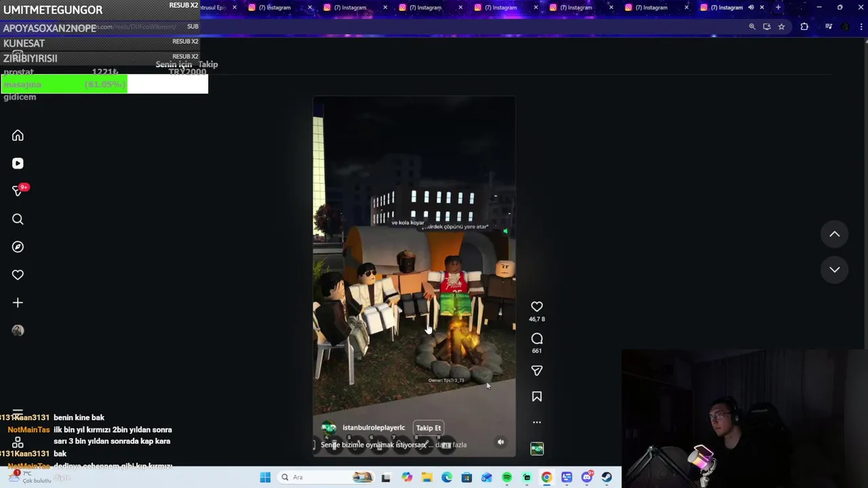Open the sidebar Search magnifier
868x488 pixels.
point(18,219)
